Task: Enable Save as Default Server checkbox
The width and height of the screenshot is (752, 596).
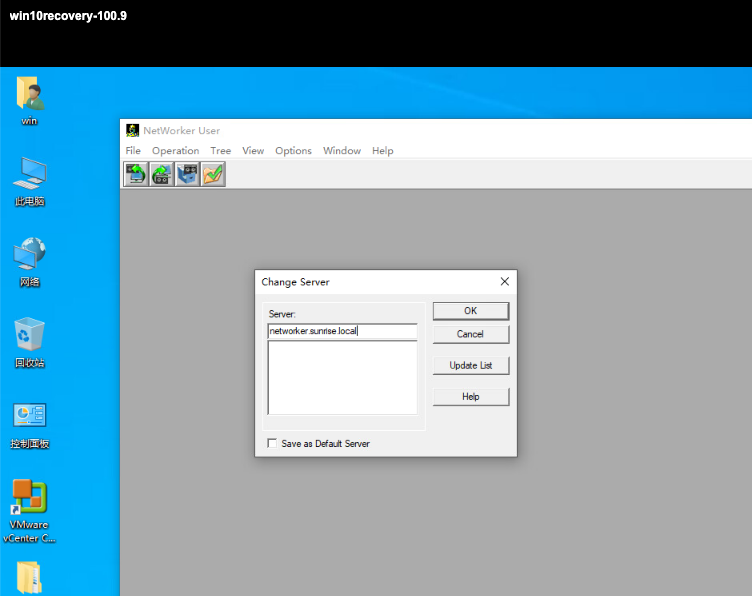Action: click(x=272, y=444)
